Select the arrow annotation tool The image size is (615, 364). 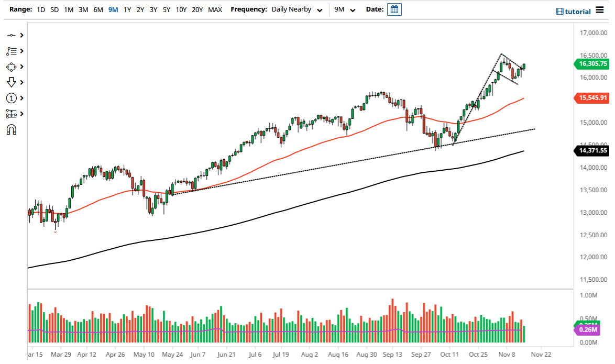click(x=10, y=82)
